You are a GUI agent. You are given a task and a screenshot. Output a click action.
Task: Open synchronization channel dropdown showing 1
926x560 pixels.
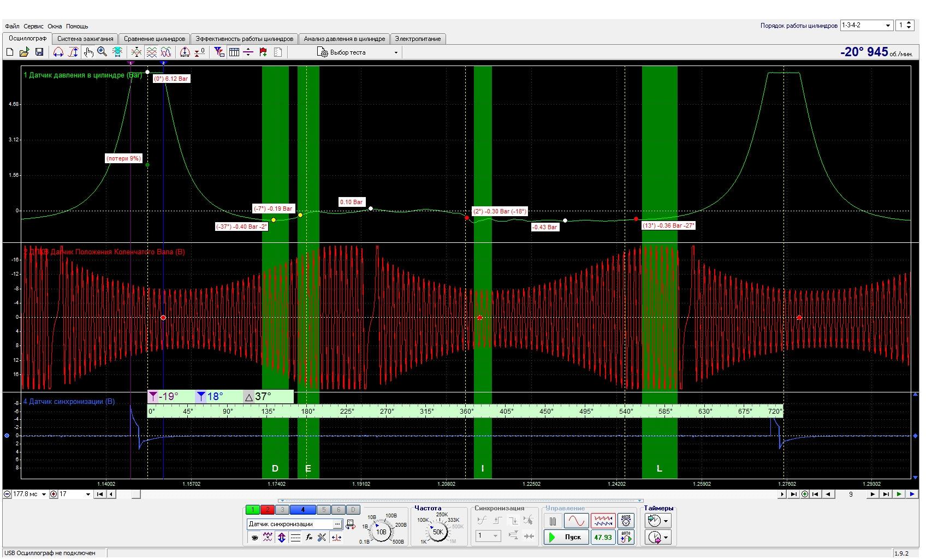(488, 536)
